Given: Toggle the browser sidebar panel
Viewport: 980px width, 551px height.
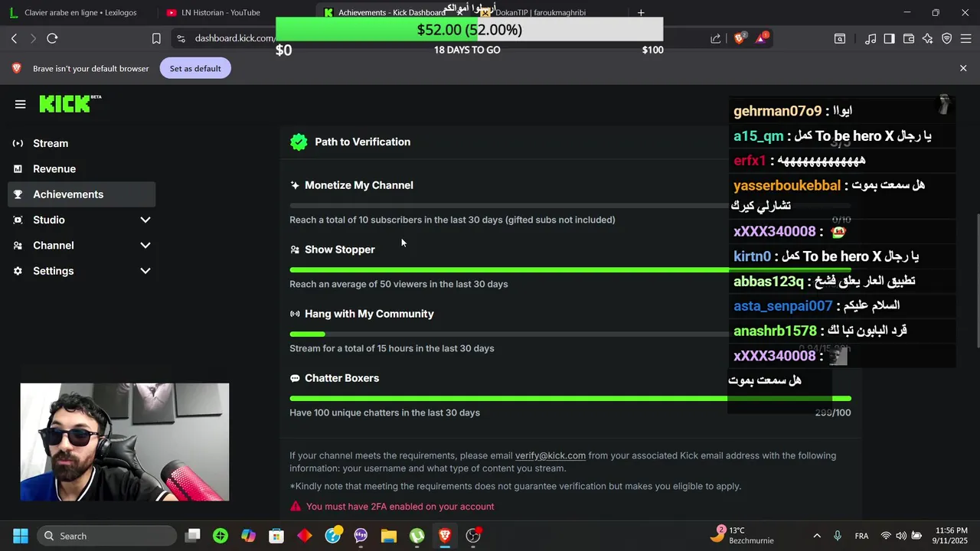Looking at the screenshot, I should point(889,38).
